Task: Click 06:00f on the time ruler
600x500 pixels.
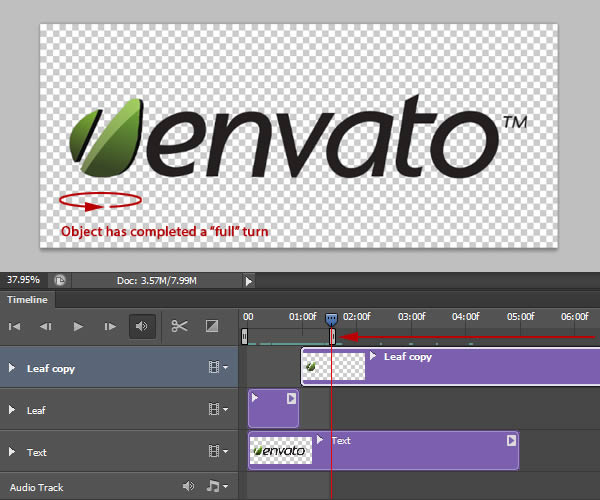Action: point(575,317)
